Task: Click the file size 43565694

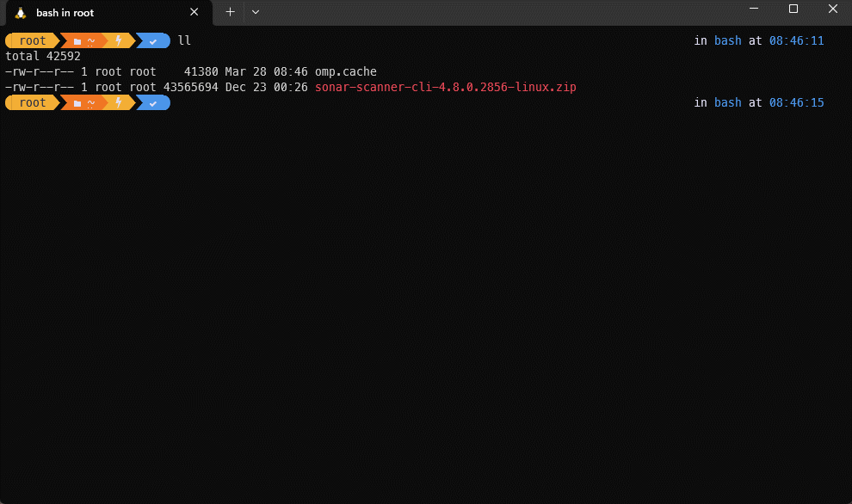Action: click(x=191, y=87)
